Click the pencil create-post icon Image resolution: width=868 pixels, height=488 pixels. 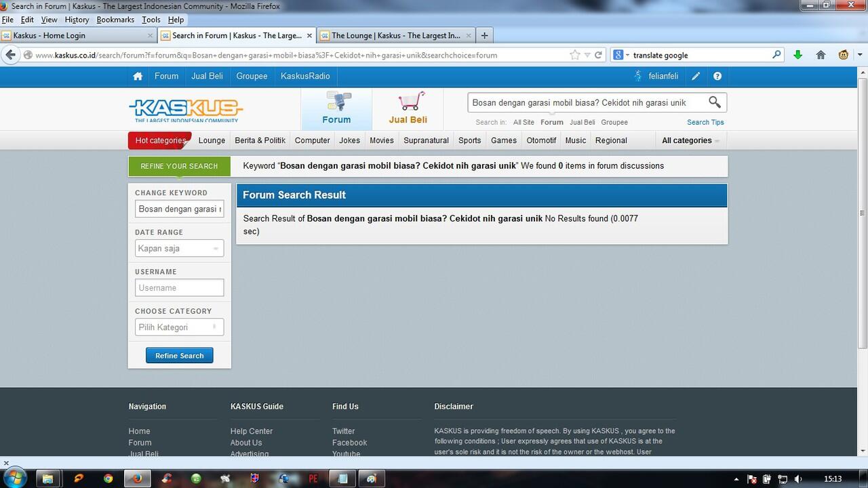(696, 77)
